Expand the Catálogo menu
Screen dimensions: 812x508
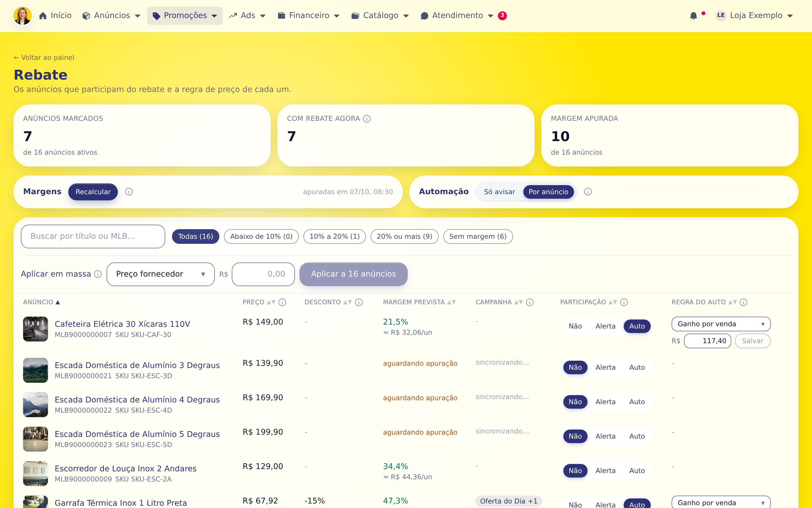tap(380, 16)
